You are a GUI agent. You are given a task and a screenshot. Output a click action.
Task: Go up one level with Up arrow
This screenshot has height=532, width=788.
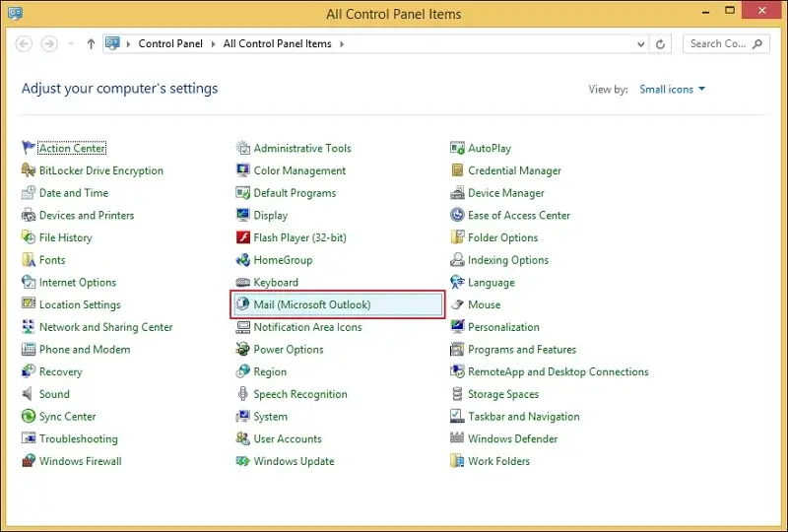click(91, 43)
